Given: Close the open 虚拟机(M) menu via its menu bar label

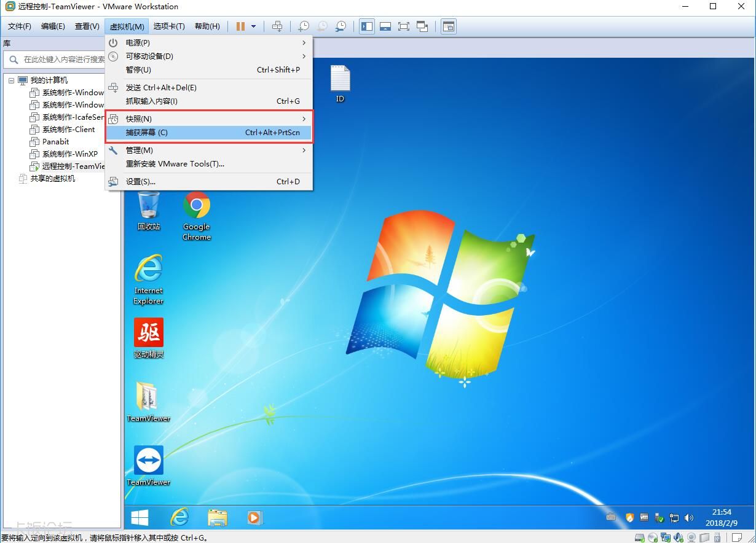Looking at the screenshot, I should click(x=127, y=26).
